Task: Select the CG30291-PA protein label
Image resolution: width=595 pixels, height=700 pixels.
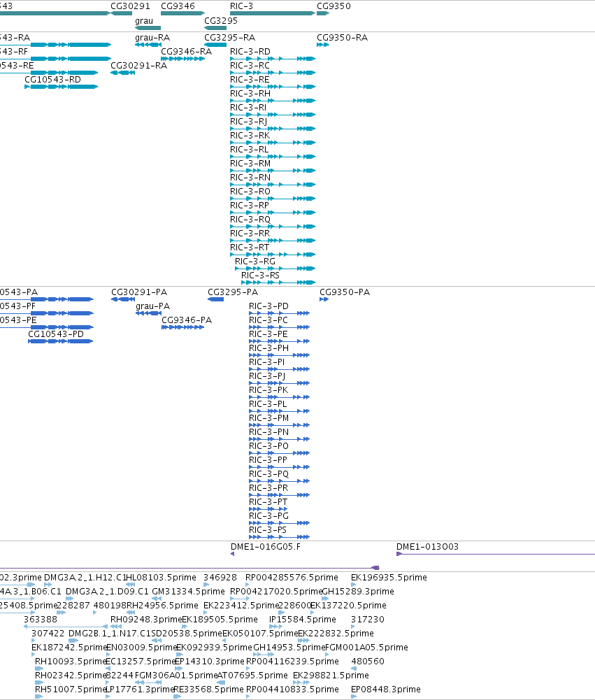Action: [x=139, y=292]
